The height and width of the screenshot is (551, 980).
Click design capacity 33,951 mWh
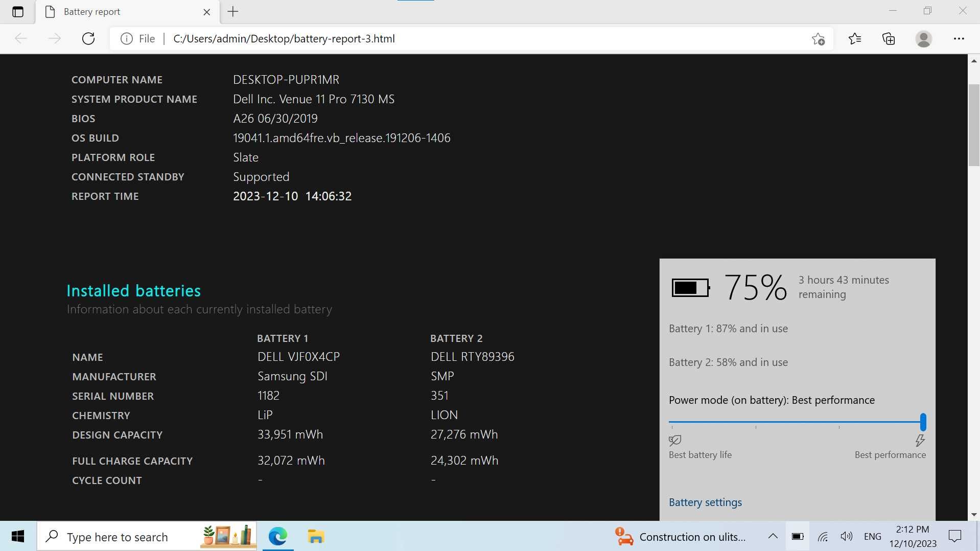(290, 434)
